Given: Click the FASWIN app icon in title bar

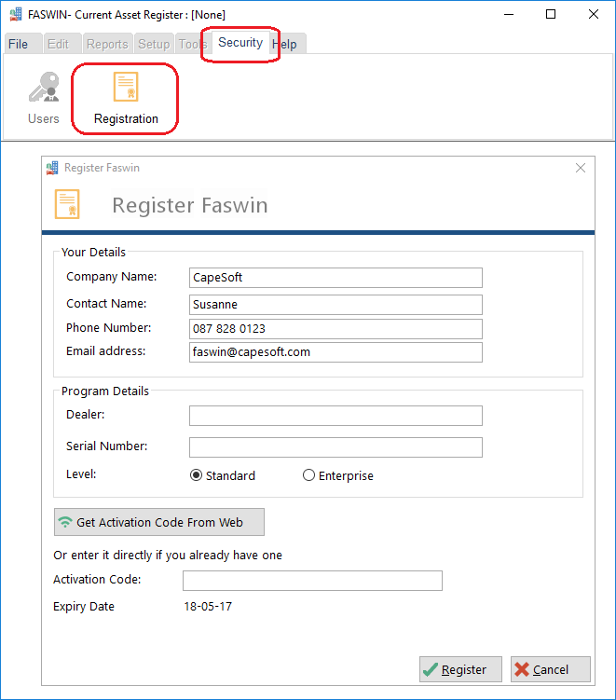Looking at the screenshot, I should pyautogui.click(x=16, y=14).
